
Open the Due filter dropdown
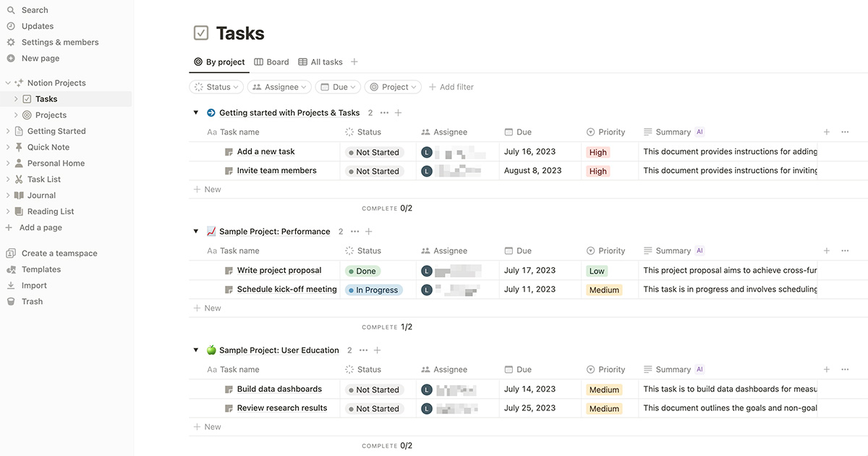pos(338,87)
